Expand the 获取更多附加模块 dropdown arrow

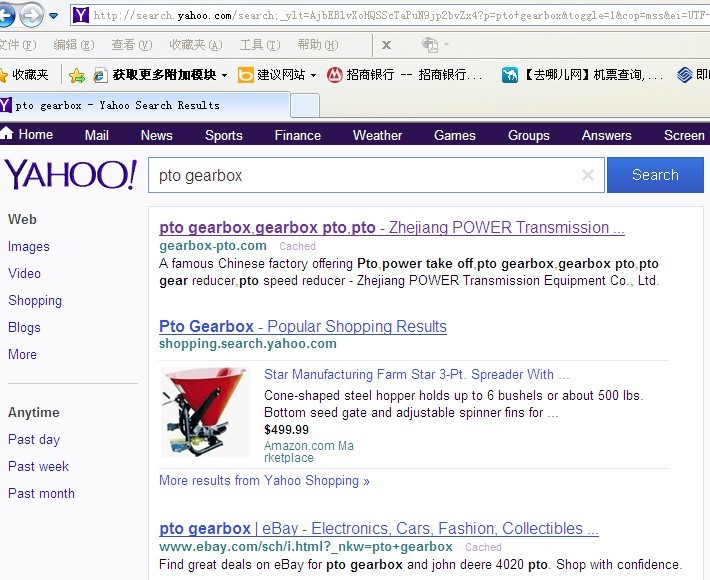(x=225, y=76)
